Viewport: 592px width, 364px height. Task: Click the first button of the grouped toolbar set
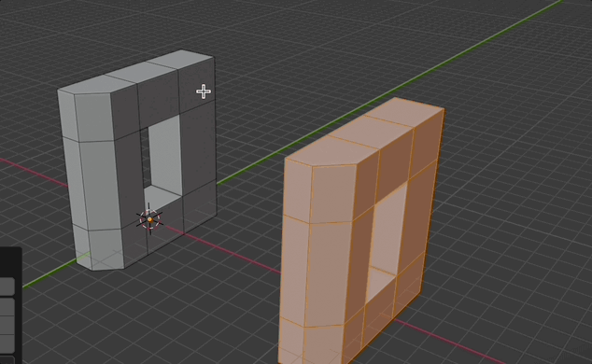(7, 307)
